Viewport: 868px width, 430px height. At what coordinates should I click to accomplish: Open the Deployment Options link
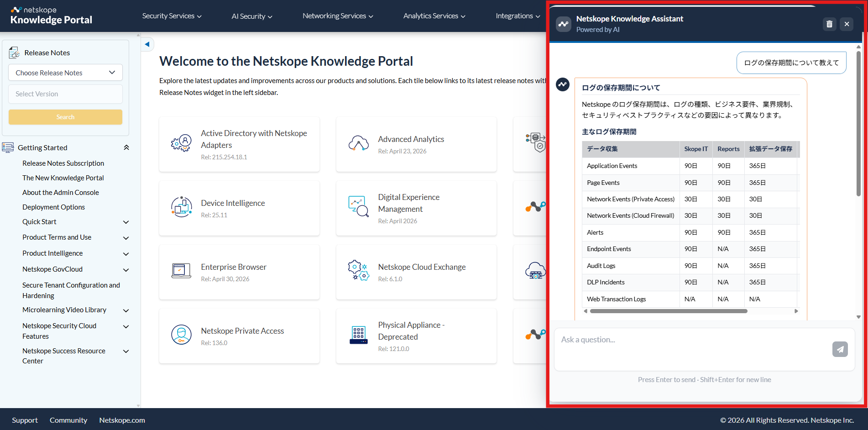tap(53, 207)
